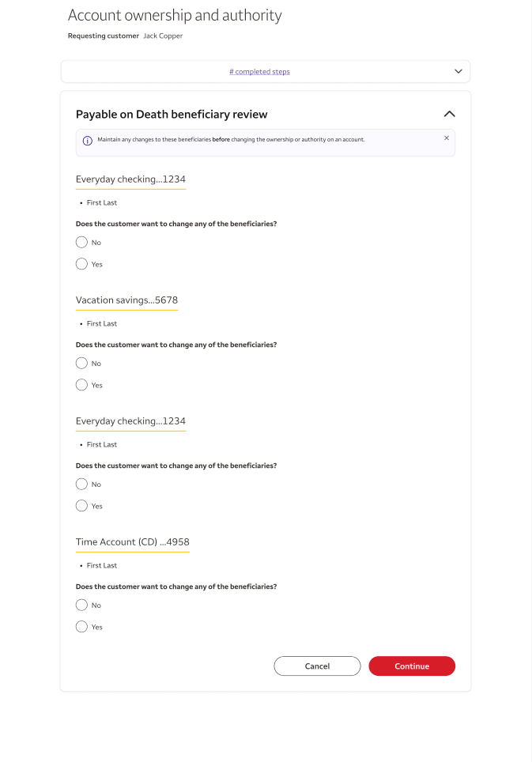Select No for Vacation savings...5678 beneficiaries
Image resolution: width=532 pixels, height=762 pixels.
[x=81, y=364]
